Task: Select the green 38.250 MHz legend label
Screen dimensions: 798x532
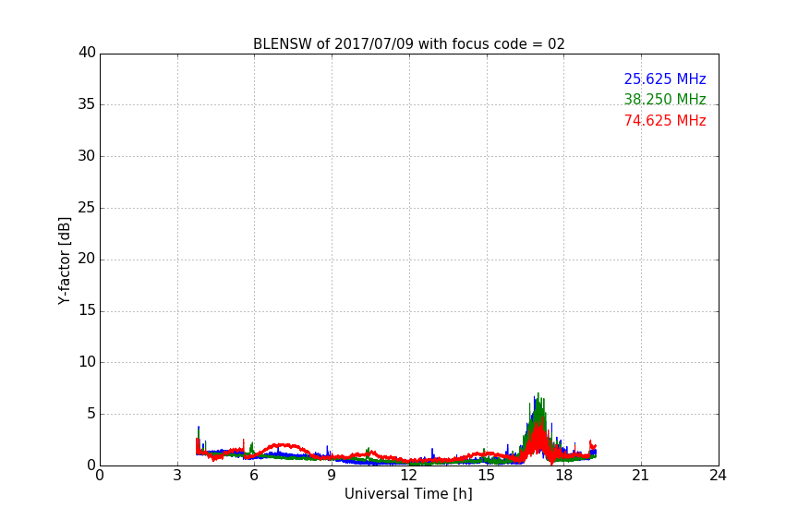Action: click(665, 99)
